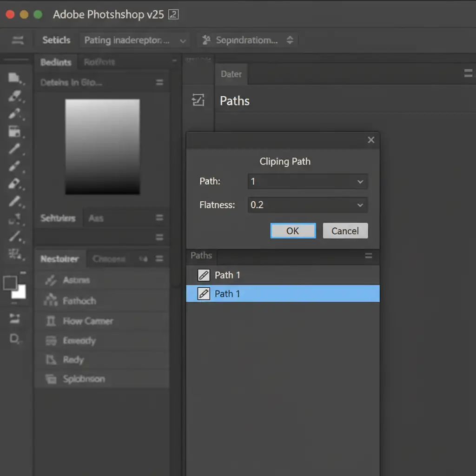Click the icon next to How Camer

(50, 321)
